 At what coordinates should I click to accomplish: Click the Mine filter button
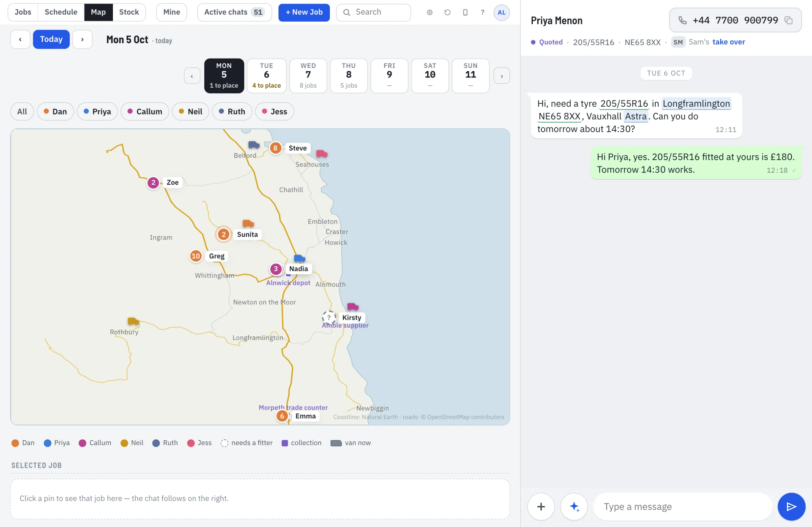pyautogui.click(x=171, y=12)
